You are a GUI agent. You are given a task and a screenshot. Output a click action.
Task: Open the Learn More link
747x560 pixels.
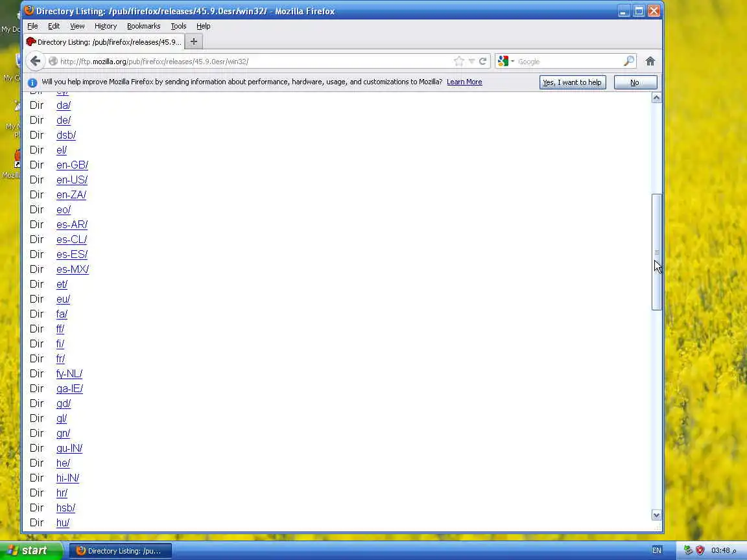click(464, 82)
